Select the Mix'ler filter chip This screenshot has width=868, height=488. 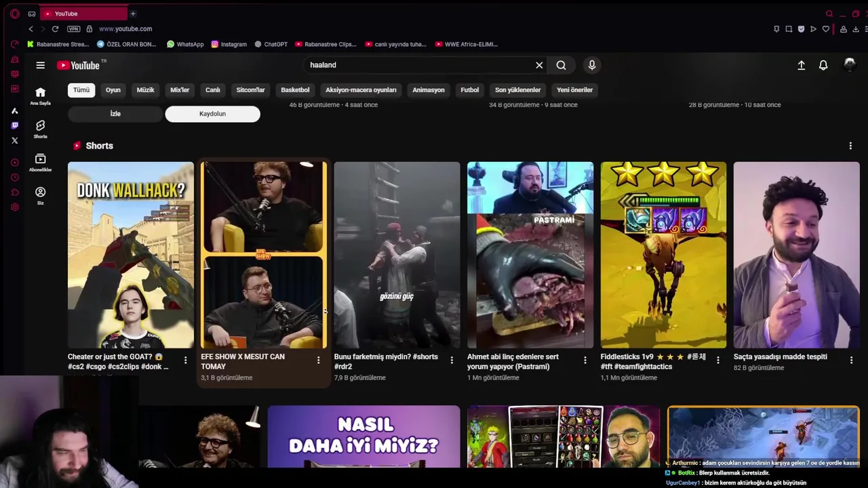(180, 90)
